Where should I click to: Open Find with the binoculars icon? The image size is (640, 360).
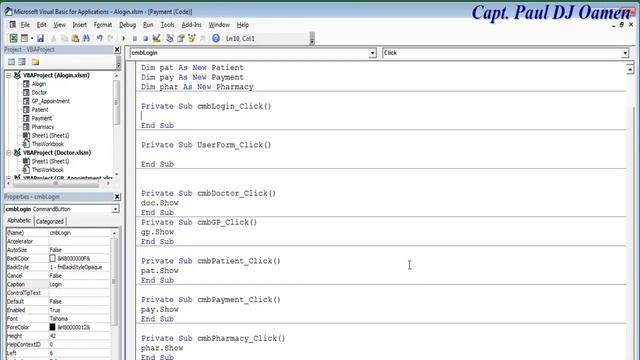[86, 38]
